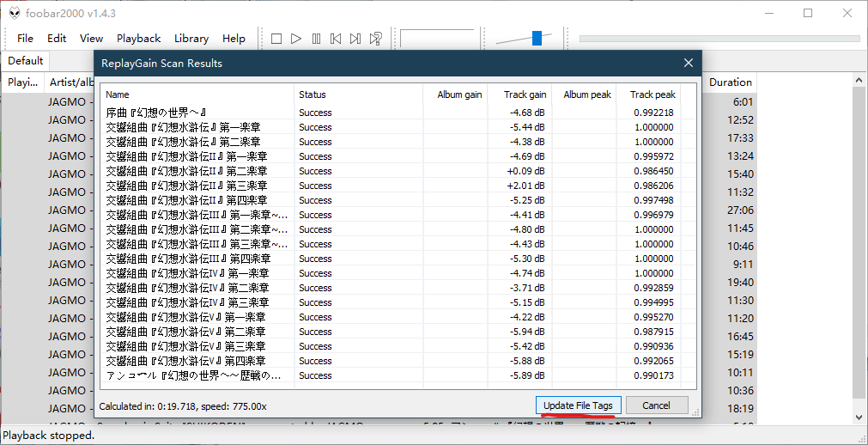Click the random playback icon

[376, 39]
